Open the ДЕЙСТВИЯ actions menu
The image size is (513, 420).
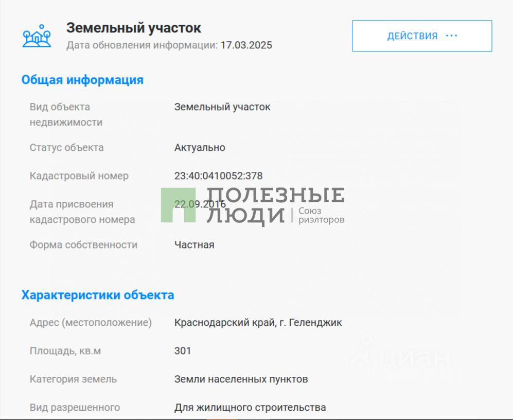tap(422, 36)
